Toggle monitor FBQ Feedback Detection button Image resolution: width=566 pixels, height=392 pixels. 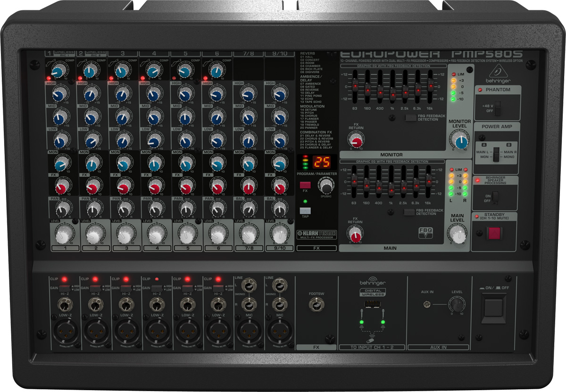coord(411,118)
